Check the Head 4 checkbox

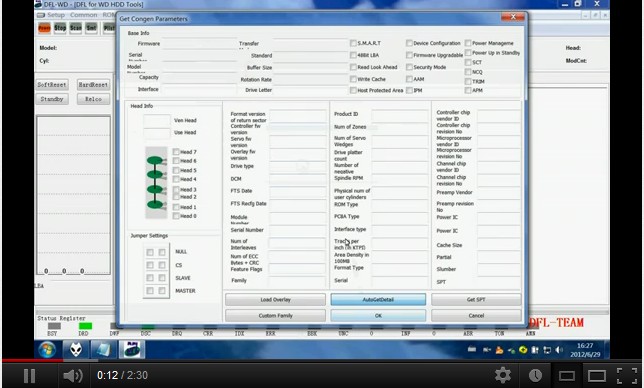176,179
